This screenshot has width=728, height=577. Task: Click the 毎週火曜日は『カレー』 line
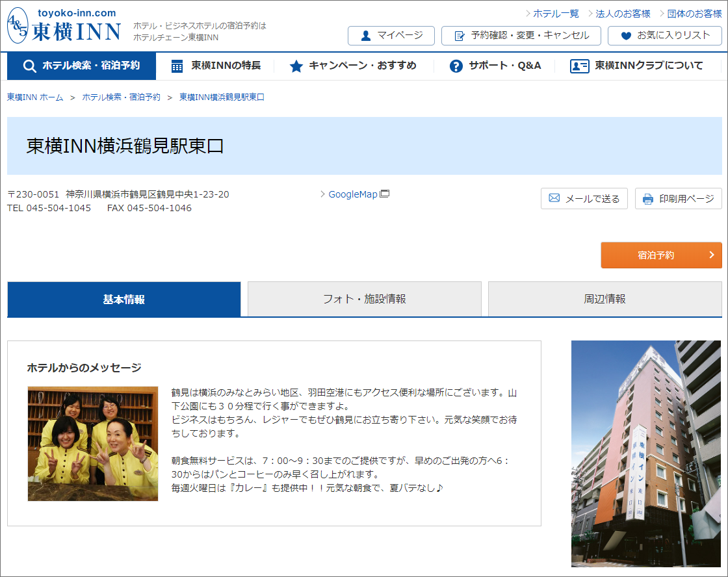click(x=307, y=488)
